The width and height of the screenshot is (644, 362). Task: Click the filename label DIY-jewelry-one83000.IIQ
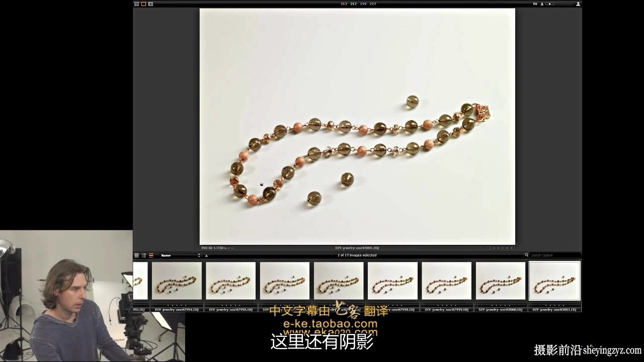(x=501, y=310)
